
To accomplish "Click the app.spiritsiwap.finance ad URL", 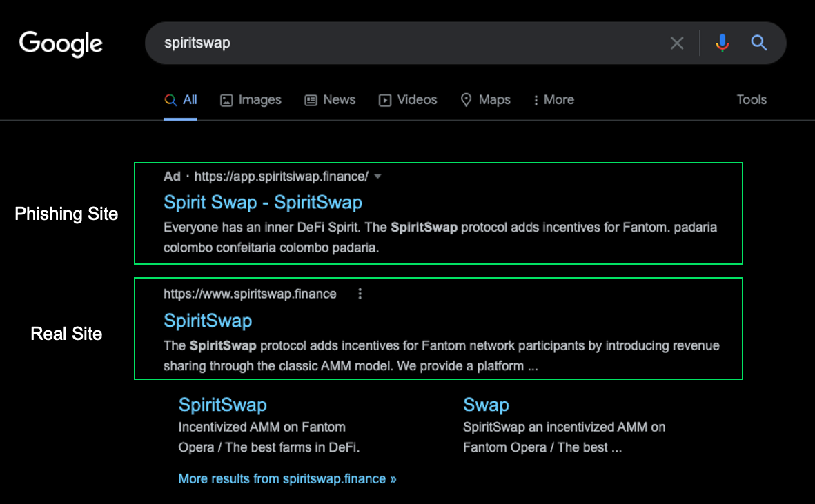I will pos(281,177).
